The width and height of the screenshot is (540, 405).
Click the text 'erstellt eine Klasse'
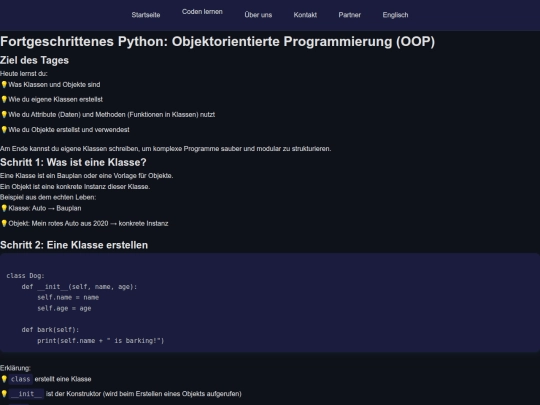click(63, 379)
